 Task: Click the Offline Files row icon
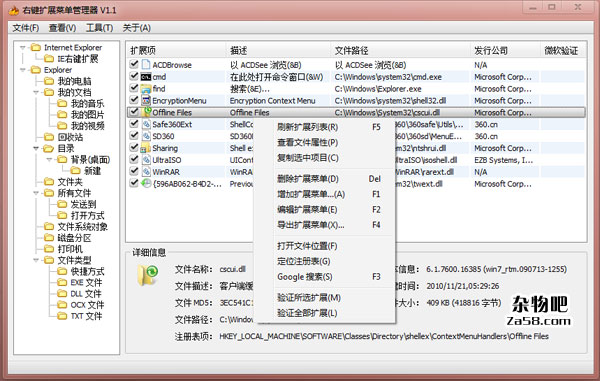click(x=146, y=112)
